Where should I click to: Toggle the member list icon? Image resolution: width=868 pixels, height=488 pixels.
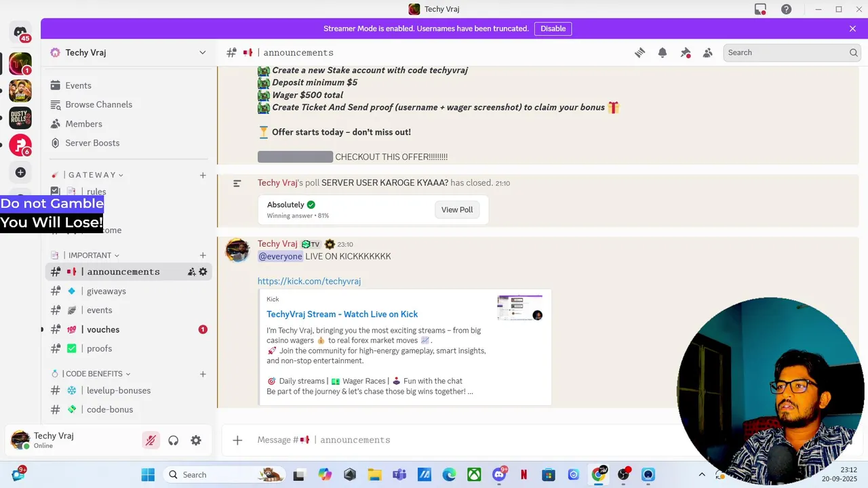click(708, 53)
